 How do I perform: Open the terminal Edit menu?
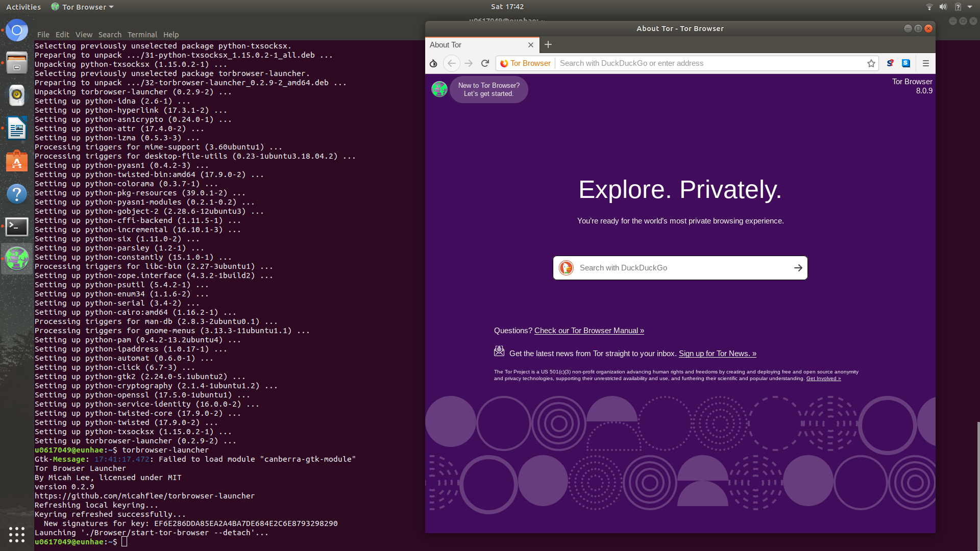[62, 35]
